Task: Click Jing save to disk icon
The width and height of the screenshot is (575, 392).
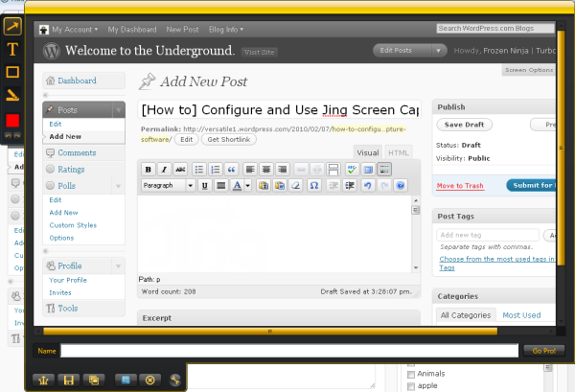Action: coord(69,380)
